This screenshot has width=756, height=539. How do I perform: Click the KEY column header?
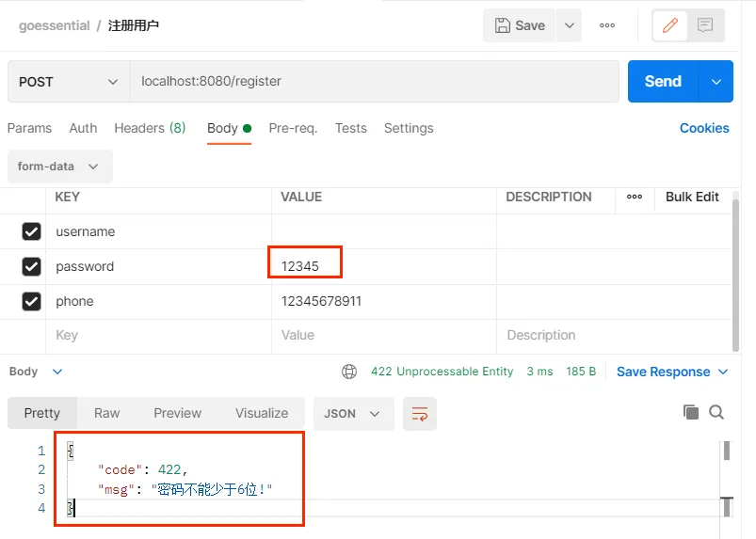[x=67, y=197]
